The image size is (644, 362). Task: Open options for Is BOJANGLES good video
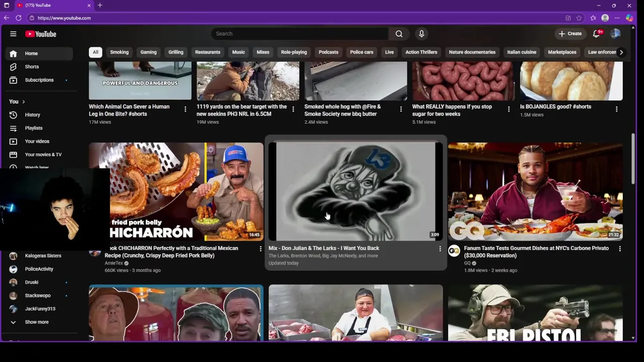coord(616,109)
